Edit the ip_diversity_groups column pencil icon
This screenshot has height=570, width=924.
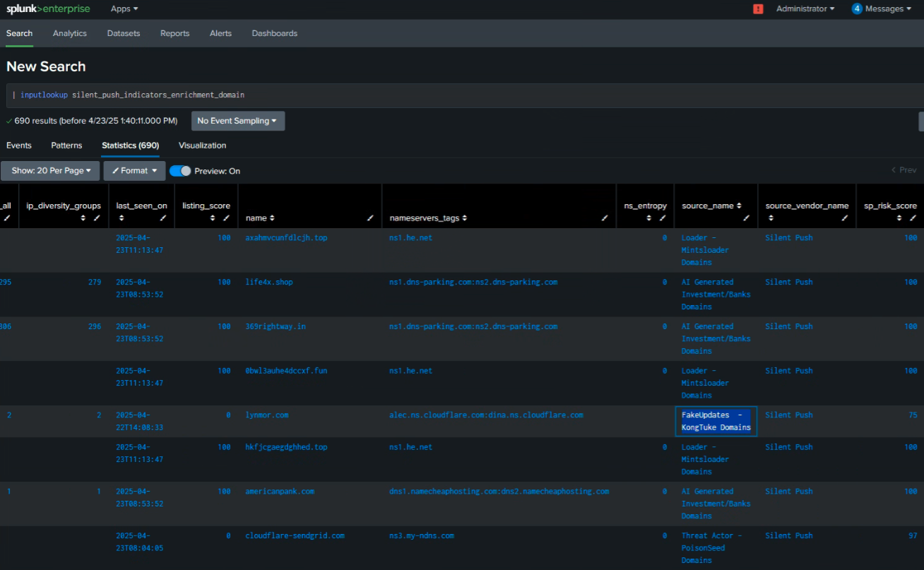tap(97, 218)
